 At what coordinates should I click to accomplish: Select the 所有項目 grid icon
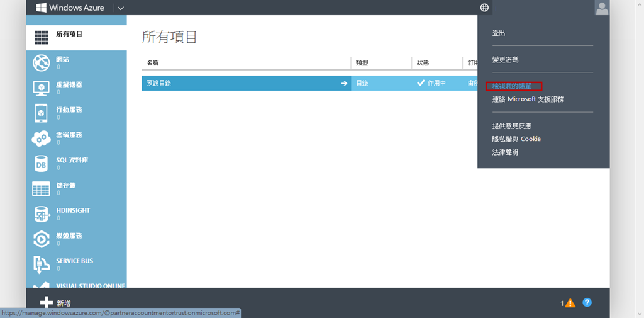[41, 38]
